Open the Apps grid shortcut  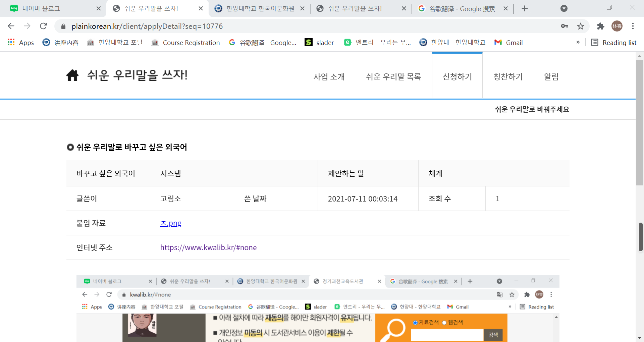point(21,43)
